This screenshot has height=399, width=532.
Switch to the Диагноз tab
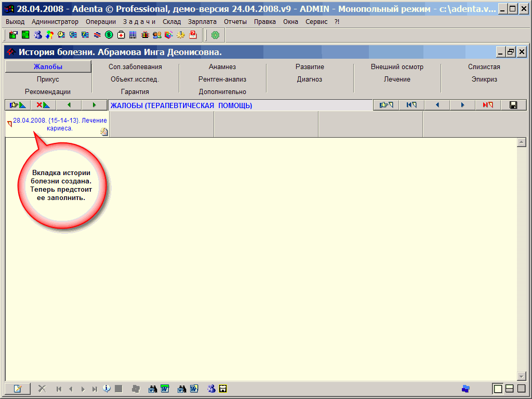click(310, 79)
